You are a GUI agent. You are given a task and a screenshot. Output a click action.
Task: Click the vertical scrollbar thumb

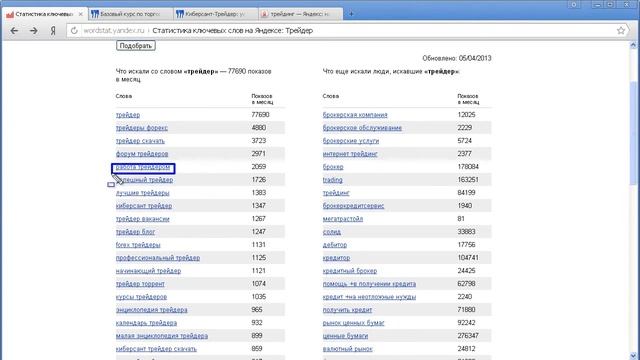pos(633,133)
